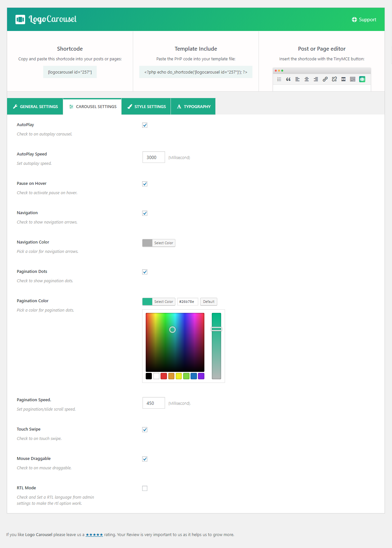The width and height of the screenshot is (392, 548).
Task: Click the Logo Carousel icon in the header
Action: click(x=20, y=20)
